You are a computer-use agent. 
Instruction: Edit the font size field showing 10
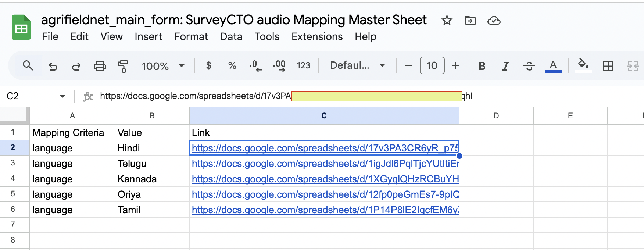pyautogui.click(x=432, y=65)
